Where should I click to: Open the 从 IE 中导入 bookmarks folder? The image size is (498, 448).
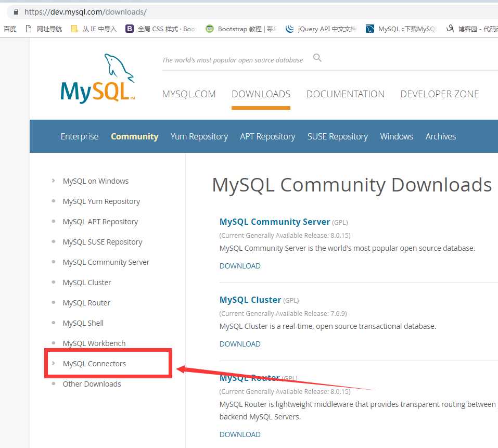tap(94, 29)
